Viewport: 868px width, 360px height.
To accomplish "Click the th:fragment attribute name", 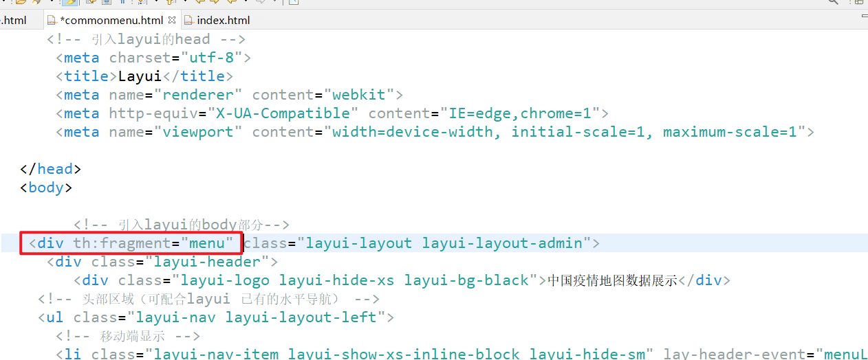I will click(x=122, y=243).
